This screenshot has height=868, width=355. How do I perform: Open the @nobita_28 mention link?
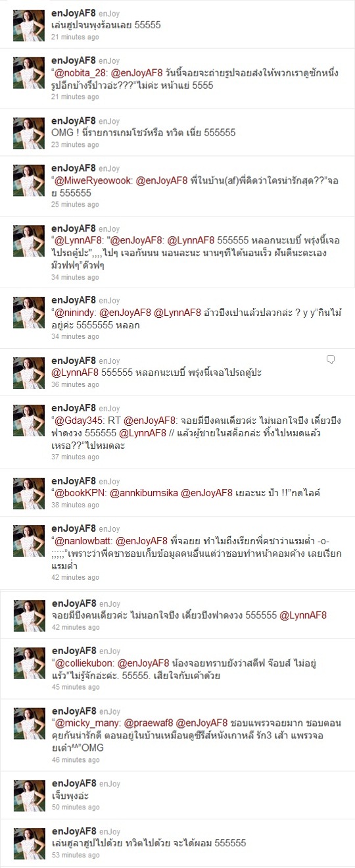81,72
